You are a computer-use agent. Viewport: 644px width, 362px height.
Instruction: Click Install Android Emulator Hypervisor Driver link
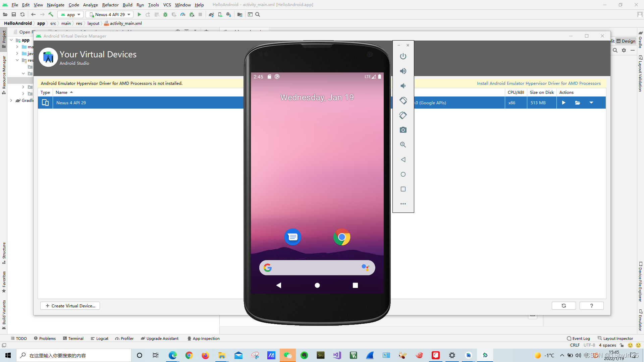coord(539,83)
